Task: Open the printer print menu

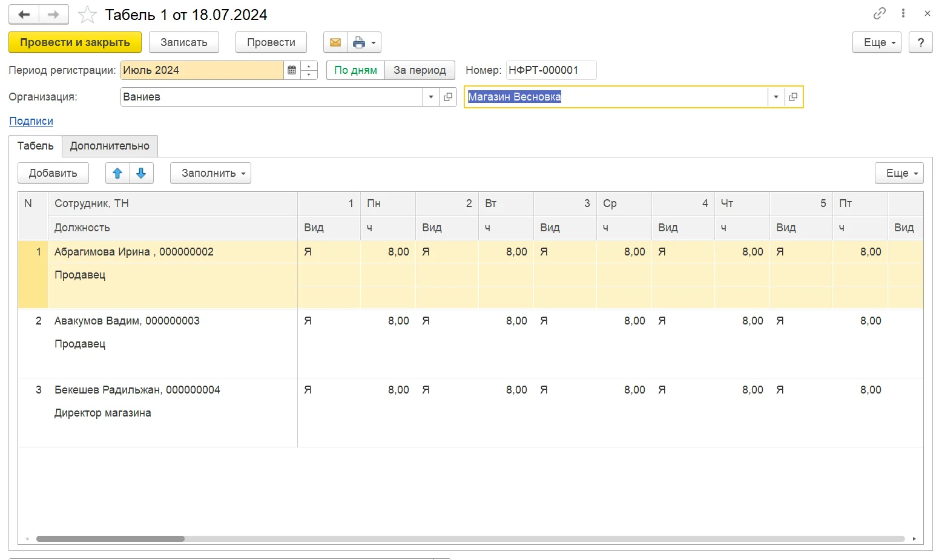Action: pos(364,42)
